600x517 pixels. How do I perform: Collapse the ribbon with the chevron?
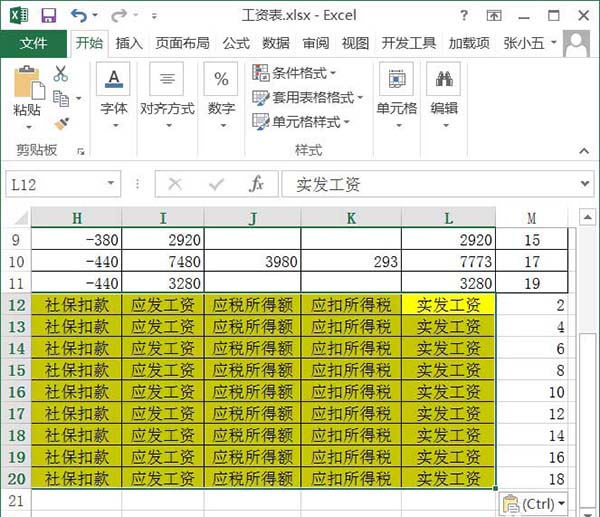pyautogui.click(x=584, y=151)
